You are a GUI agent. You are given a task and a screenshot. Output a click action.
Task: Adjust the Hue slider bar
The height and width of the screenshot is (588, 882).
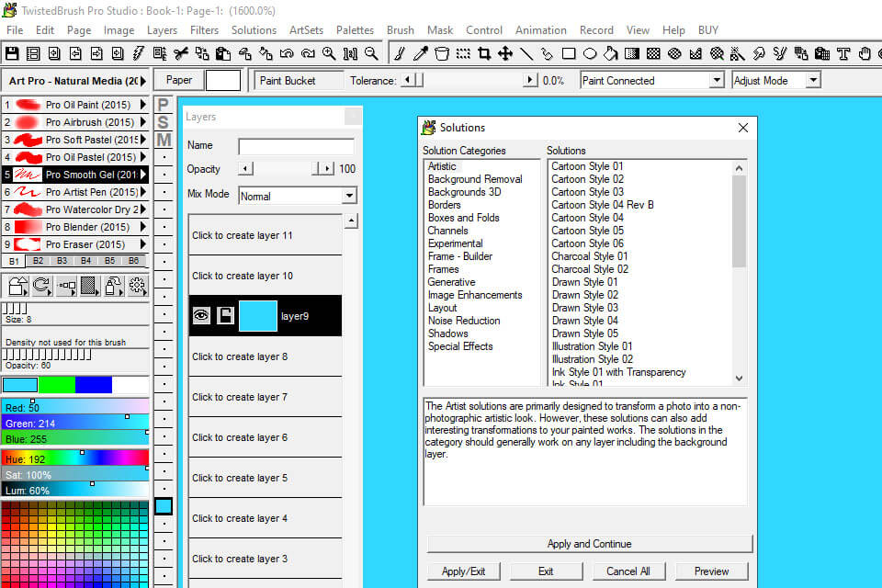(x=75, y=458)
